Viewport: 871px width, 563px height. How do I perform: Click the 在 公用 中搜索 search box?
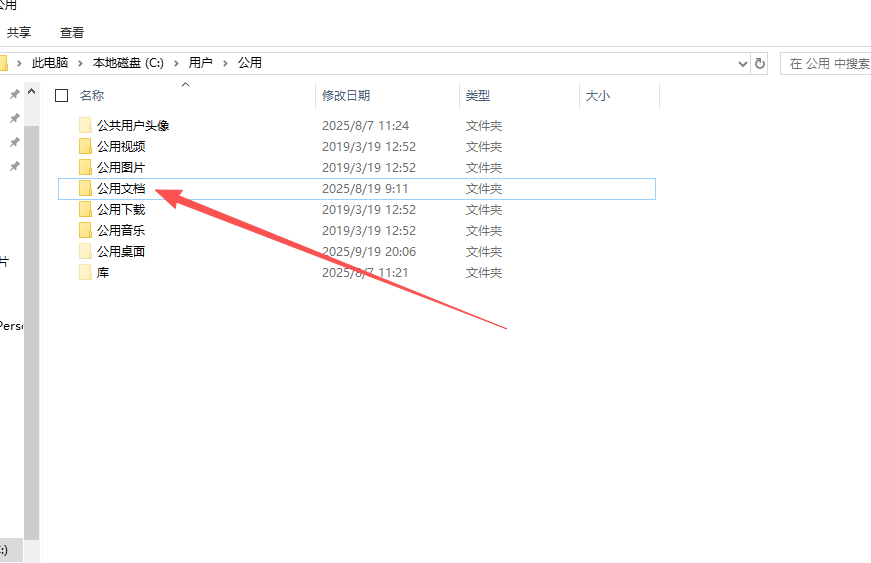click(828, 63)
